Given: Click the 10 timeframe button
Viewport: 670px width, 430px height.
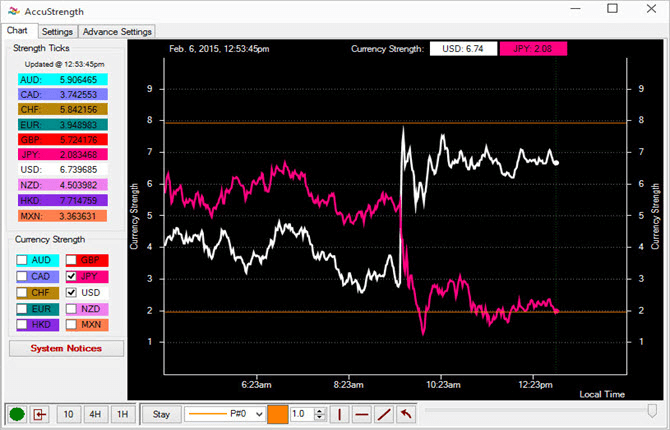Looking at the screenshot, I should click(x=68, y=414).
